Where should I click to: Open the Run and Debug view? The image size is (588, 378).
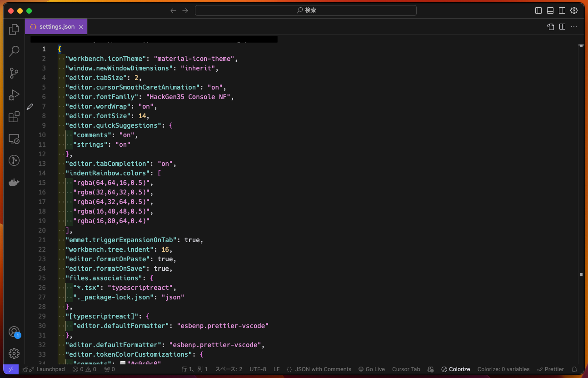pyautogui.click(x=14, y=95)
